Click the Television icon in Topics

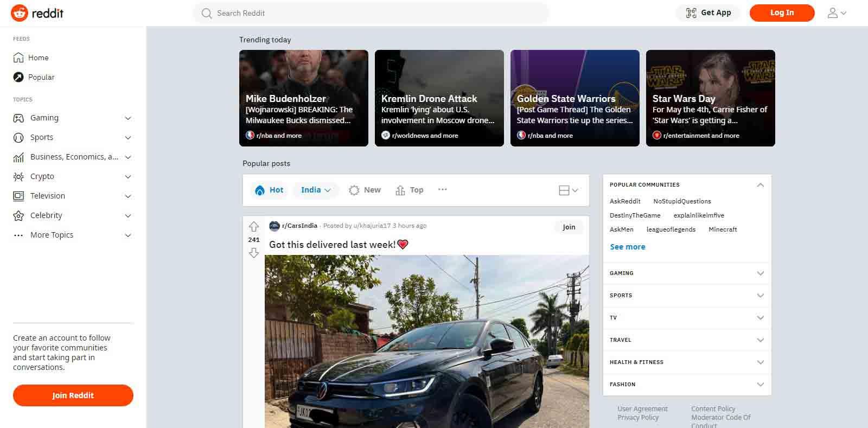pos(18,196)
